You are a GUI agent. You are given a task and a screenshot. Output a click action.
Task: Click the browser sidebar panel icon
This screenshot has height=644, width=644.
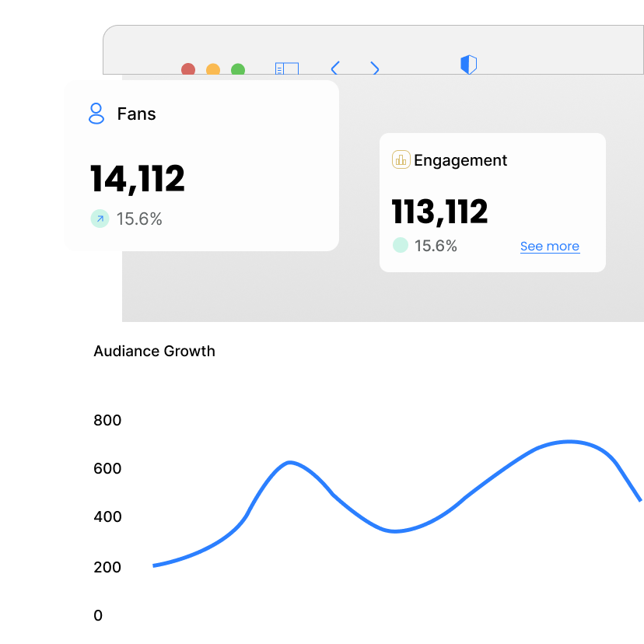pos(286,68)
